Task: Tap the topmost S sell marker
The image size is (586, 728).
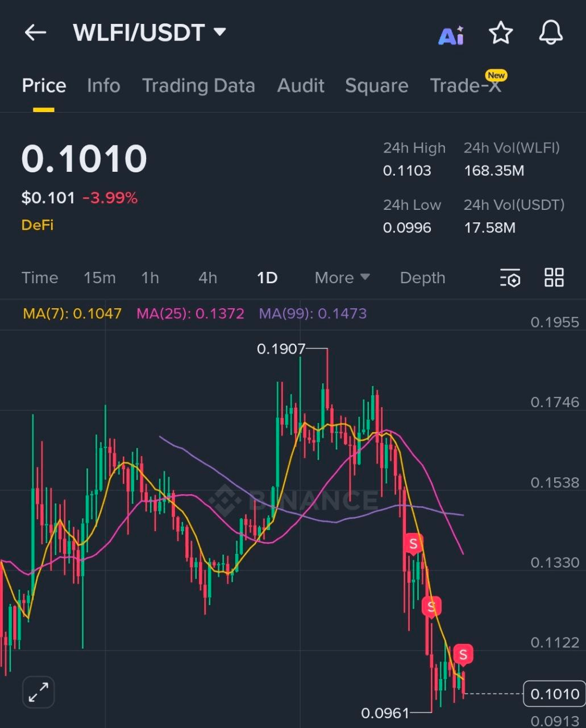Action: click(413, 544)
